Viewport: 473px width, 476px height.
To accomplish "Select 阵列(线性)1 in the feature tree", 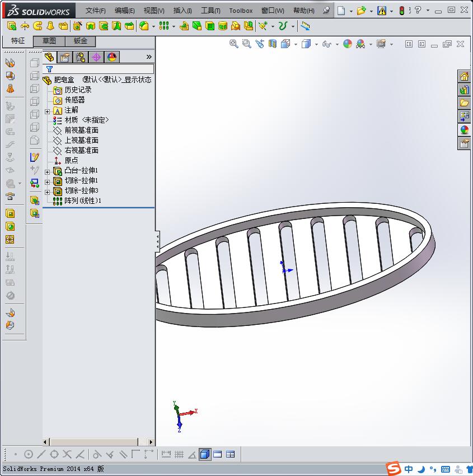I will (x=82, y=200).
